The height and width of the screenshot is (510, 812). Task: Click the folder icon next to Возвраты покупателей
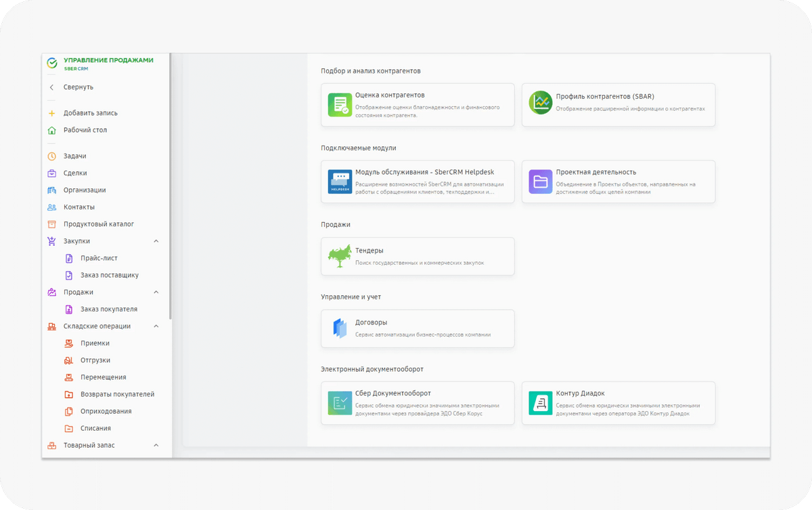[68, 394]
